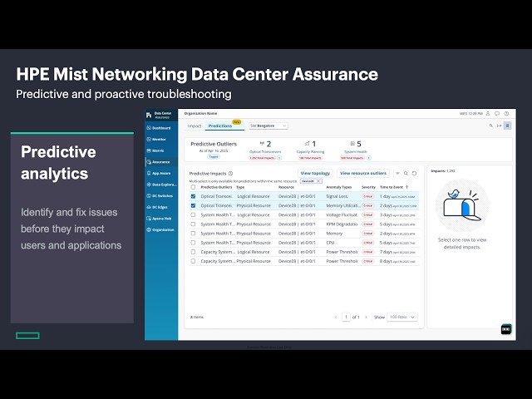Open the help question mark icon
Screen dimensions: 532x399
coord(506,114)
